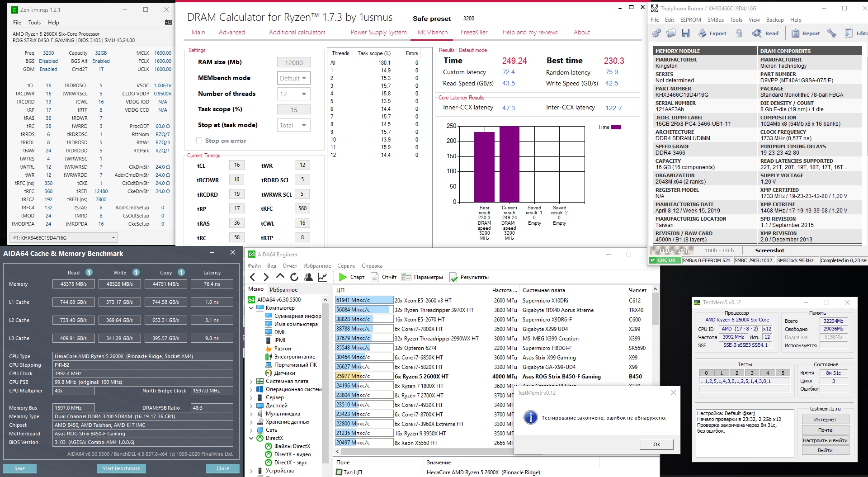Click the open folder icon in Thaiphoon Burner

671,33
